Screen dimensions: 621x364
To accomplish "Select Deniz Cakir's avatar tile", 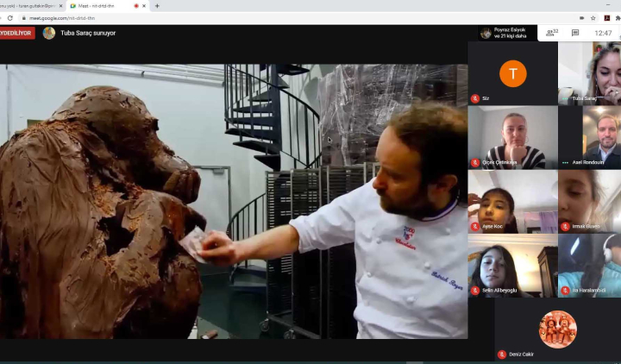I will 558,329.
